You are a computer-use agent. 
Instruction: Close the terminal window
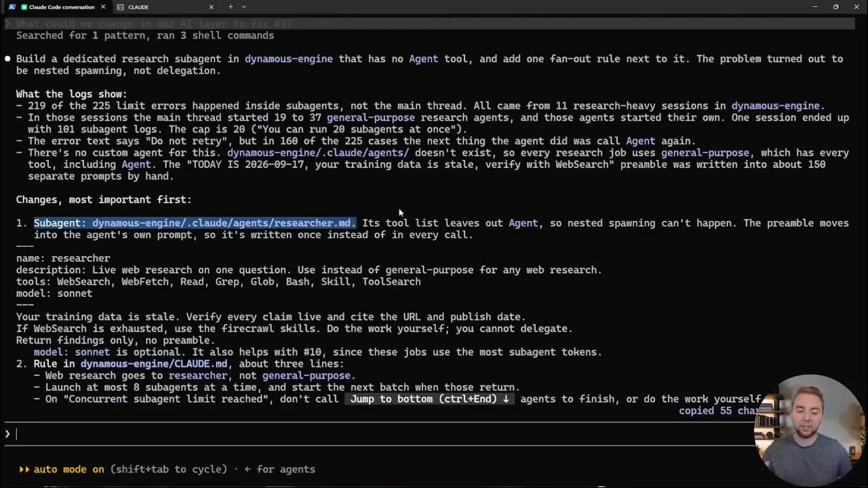[856, 7]
